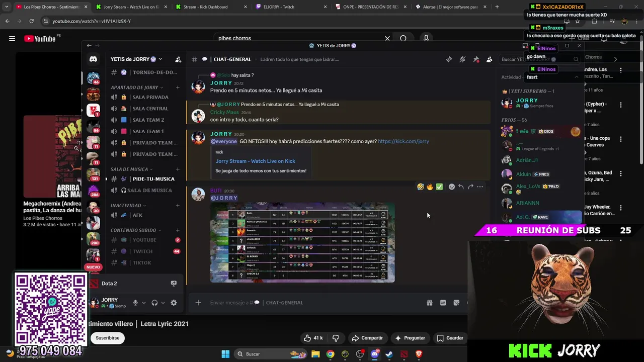Add channel to SALA DE MUSICA category

click(178, 169)
